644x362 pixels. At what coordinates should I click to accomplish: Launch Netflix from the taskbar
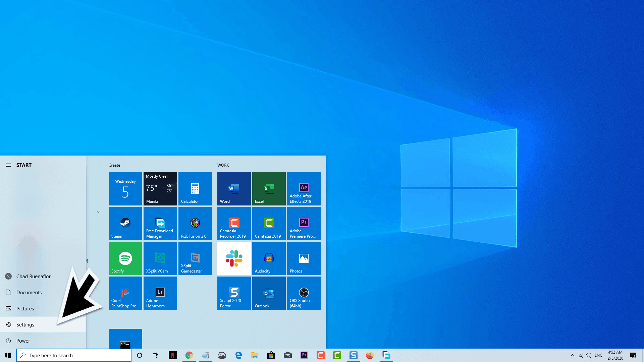coord(172,355)
